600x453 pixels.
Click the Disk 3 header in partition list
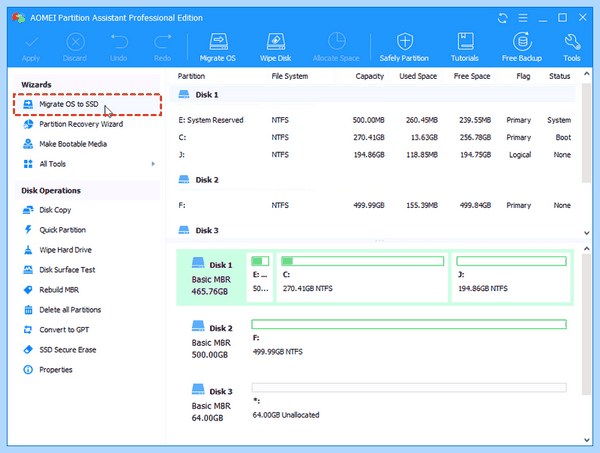pyautogui.click(x=372, y=230)
